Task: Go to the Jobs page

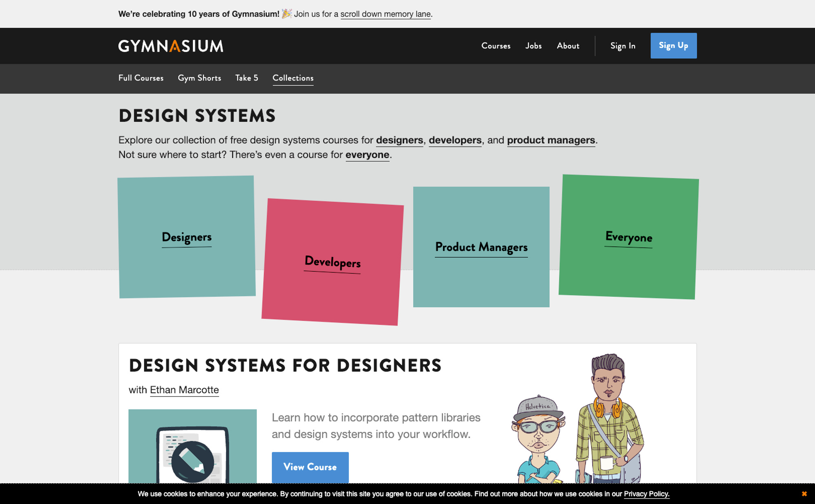Action: coord(533,46)
